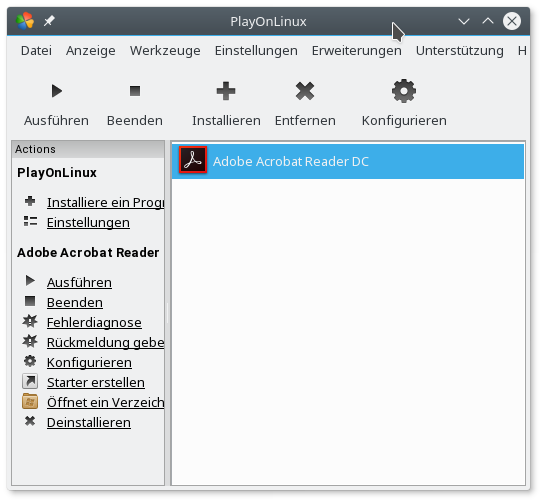Click the Ausführen play icon in toolbar
Viewport: 543px width, 503px height.
[x=57, y=91]
